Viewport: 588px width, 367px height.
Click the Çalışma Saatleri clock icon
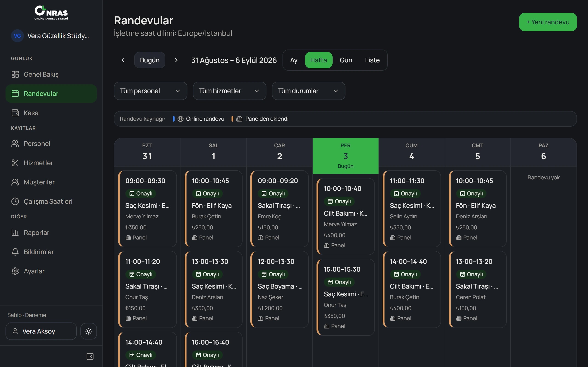[x=15, y=201]
